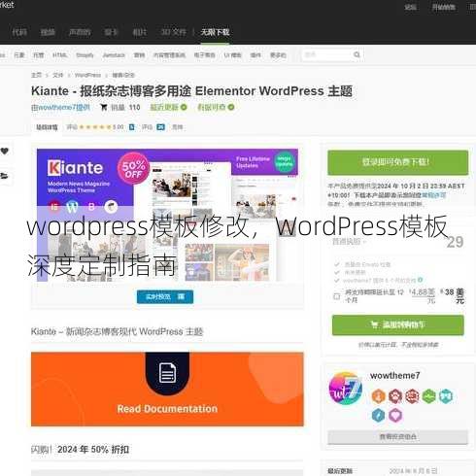Screen dimensions: 476x476
Task: Click the view portfolio button under wowtheme7
Action: [x=397, y=437]
